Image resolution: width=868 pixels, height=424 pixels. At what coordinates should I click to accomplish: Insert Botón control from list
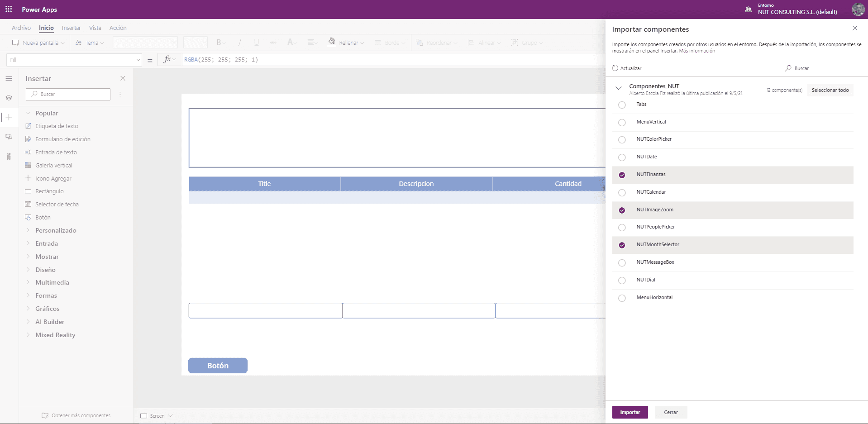(x=43, y=217)
